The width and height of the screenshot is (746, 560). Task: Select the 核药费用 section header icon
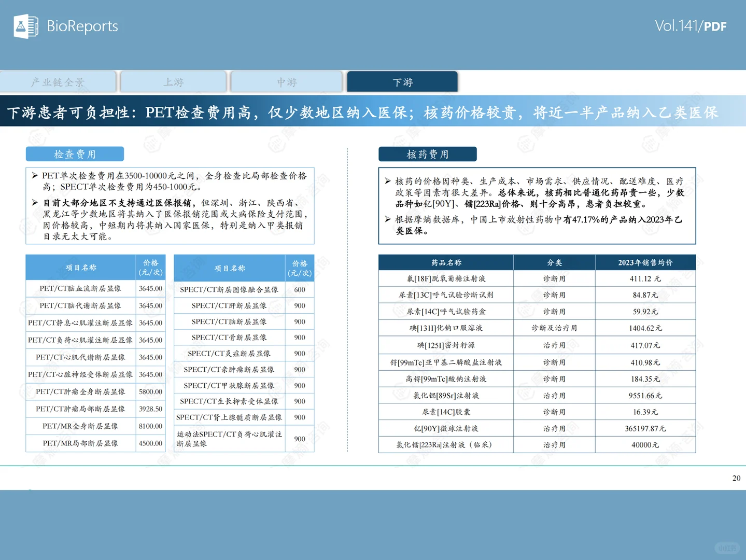click(427, 153)
